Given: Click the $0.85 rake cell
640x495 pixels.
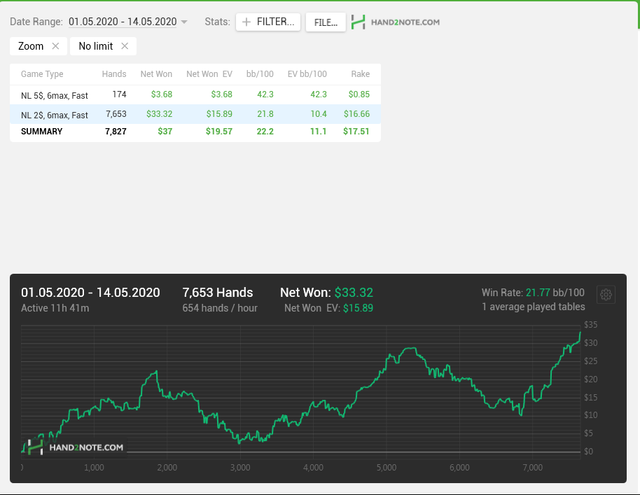Looking at the screenshot, I should coord(359,94).
